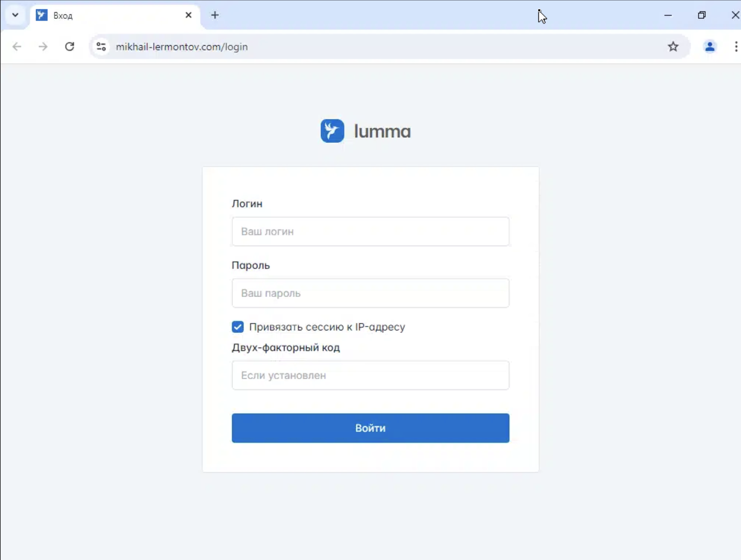741x560 pixels.
Task: Close the Вход tab
Action: [x=188, y=15]
